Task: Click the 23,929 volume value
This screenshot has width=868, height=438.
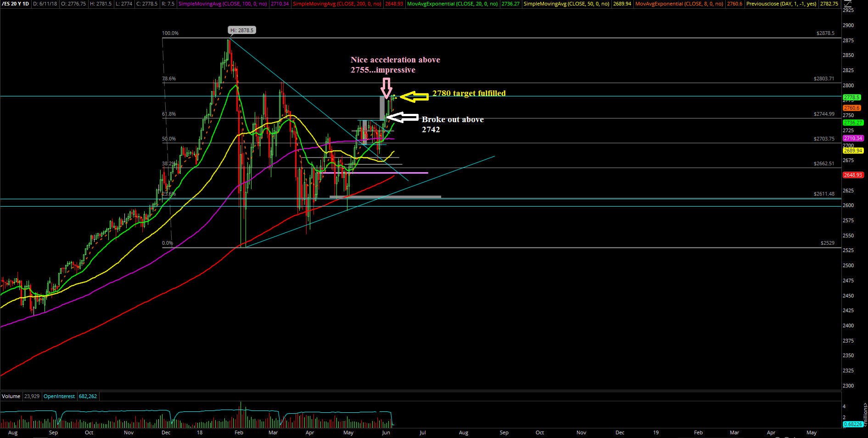Action: 32,396
